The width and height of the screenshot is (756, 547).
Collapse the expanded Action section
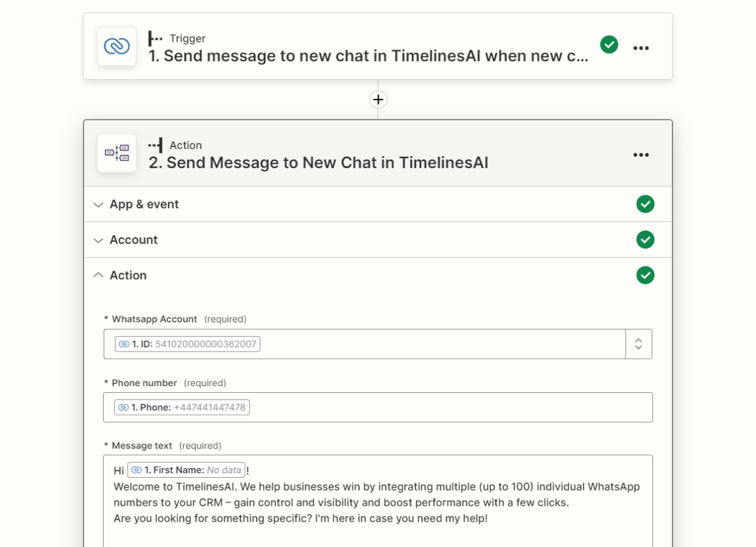pyautogui.click(x=98, y=274)
